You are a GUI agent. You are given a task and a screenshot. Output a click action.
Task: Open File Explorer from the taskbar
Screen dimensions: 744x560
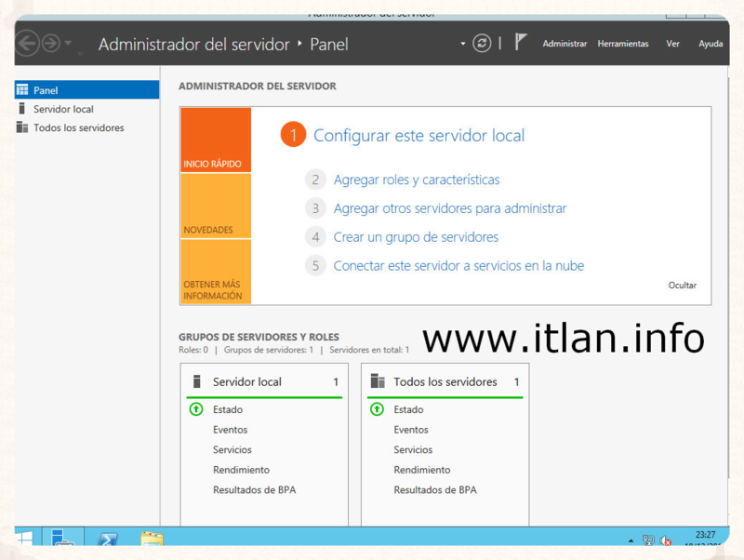pyautogui.click(x=152, y=540)
